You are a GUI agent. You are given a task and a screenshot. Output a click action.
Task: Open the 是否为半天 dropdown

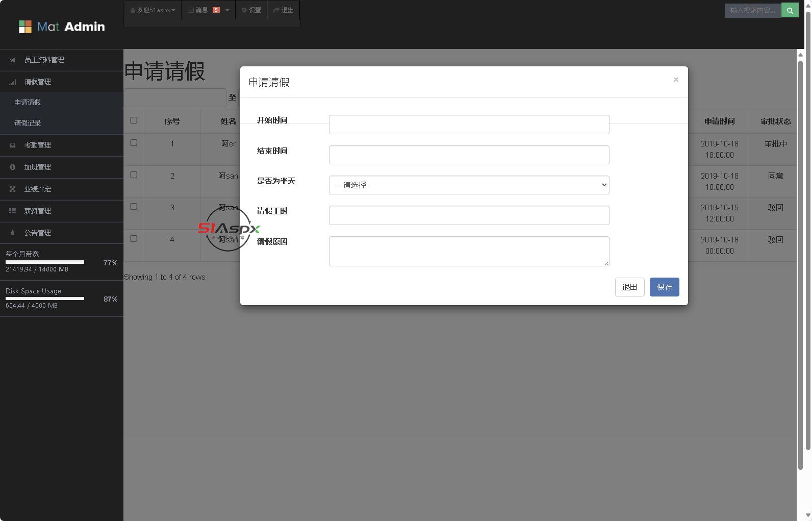click(469, 185)
